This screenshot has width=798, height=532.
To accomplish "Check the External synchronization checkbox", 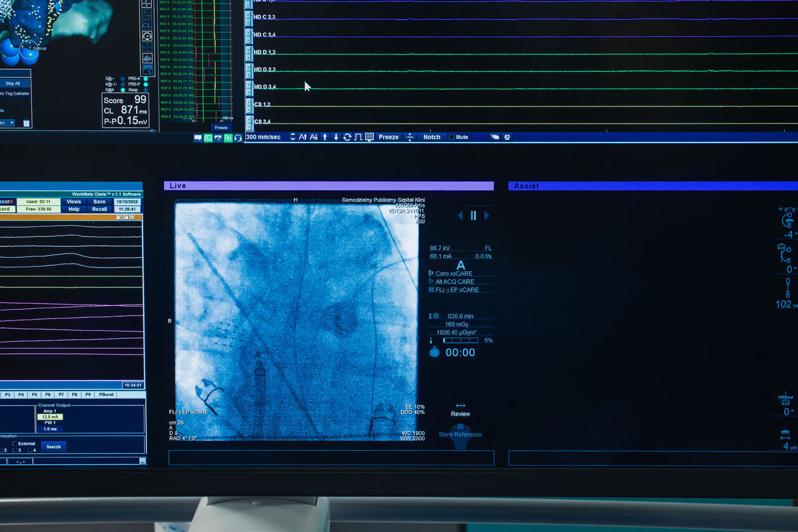I will tap(15, 443).
